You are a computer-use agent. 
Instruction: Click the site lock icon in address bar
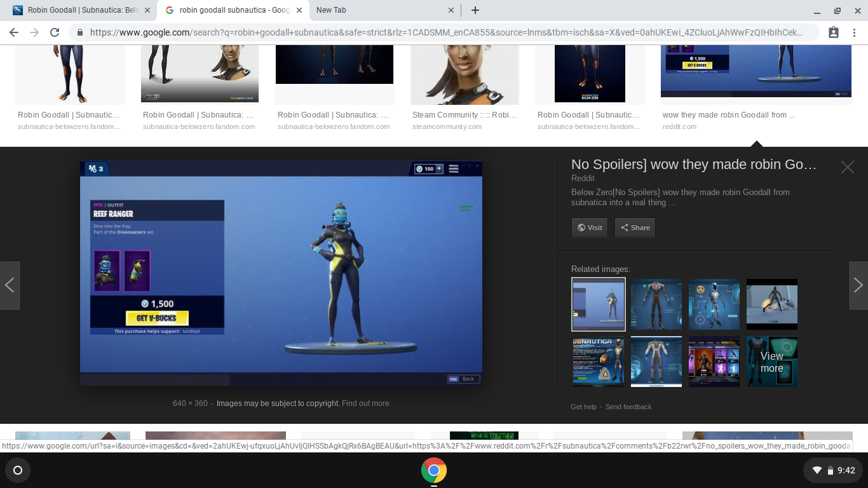[80, 32]
